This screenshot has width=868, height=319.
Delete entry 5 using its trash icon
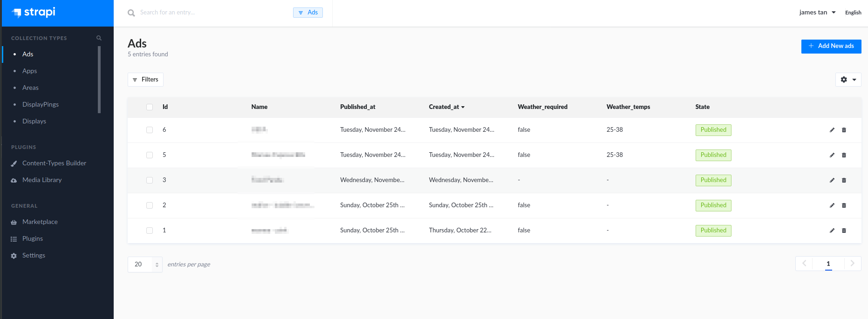point(844,155)
